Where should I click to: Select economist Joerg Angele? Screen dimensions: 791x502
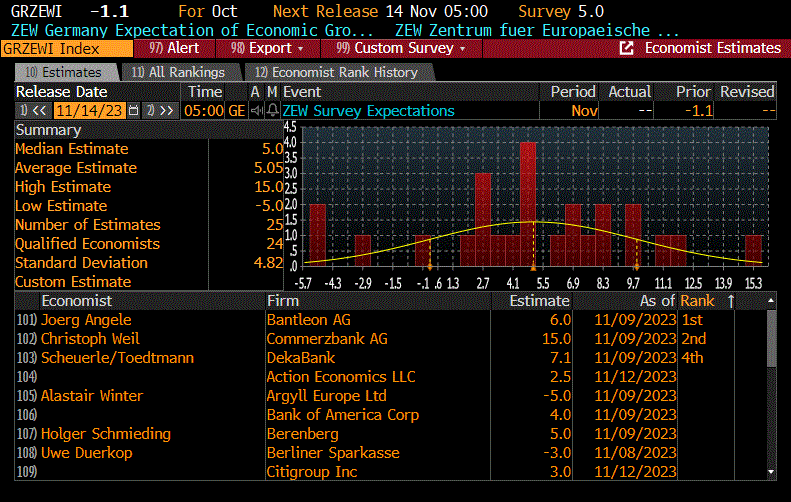click(x=86, y=320)
